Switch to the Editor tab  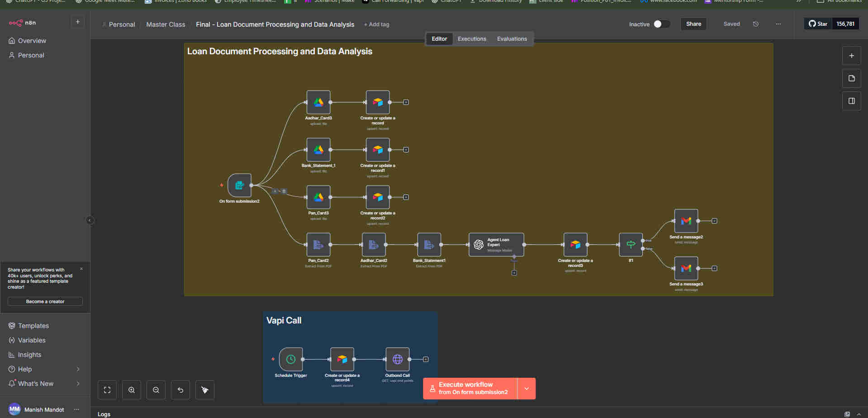tap(439, 39)
